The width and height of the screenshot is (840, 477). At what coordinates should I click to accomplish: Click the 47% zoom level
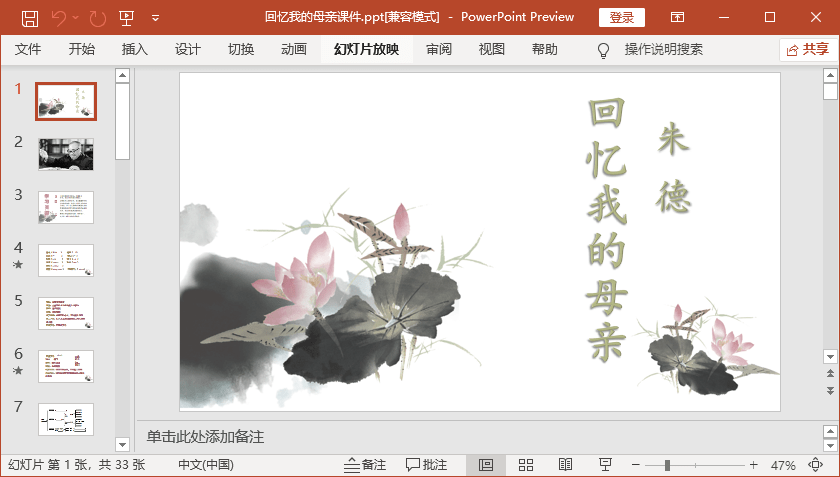[783, 465]
